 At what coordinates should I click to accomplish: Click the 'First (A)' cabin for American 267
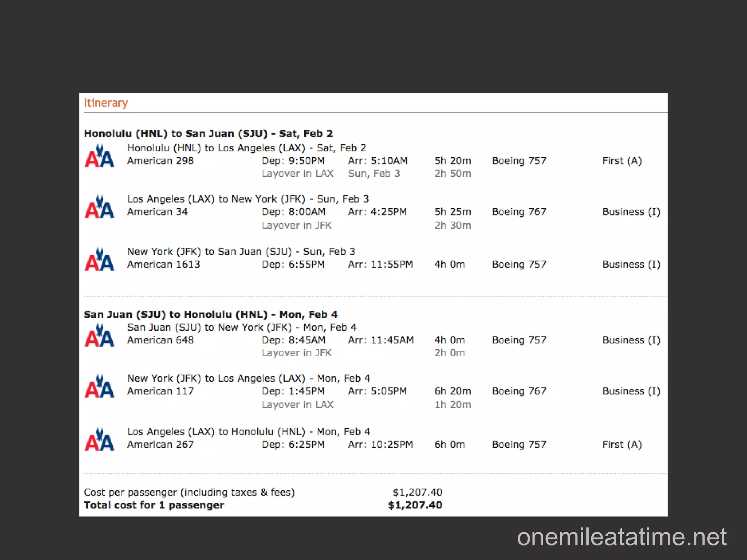point(622,445)
